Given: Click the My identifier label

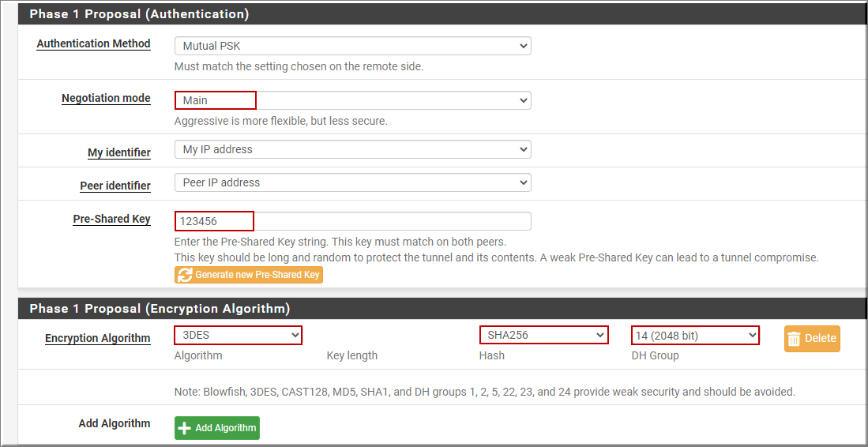Looking at the screenshot, I should tap(119, 152).
